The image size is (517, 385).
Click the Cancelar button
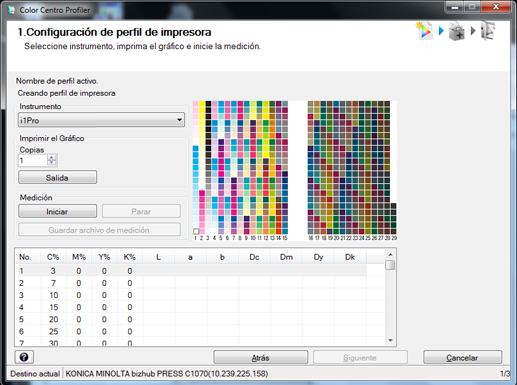click(x=462, y=357)
